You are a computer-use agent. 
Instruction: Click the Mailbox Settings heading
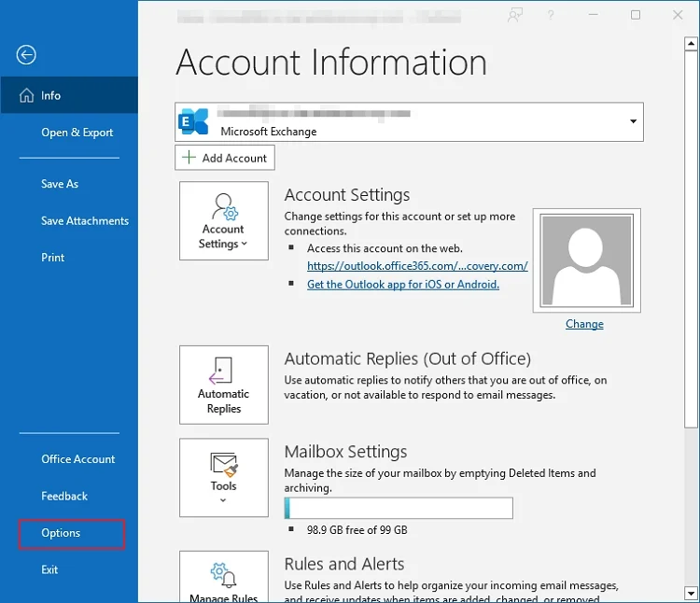[345, 452]
